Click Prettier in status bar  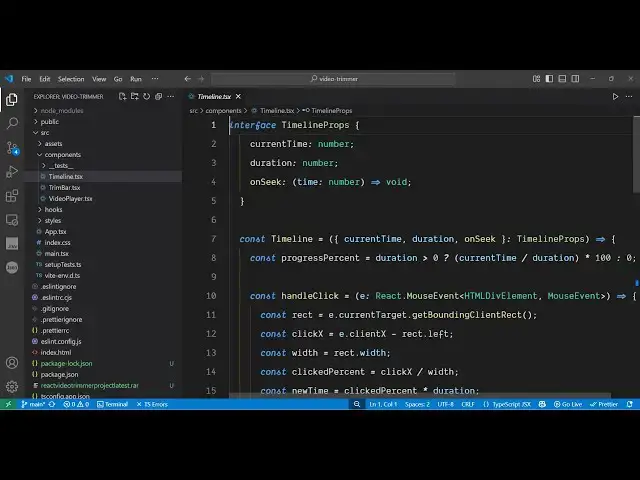tap(604, 404)
